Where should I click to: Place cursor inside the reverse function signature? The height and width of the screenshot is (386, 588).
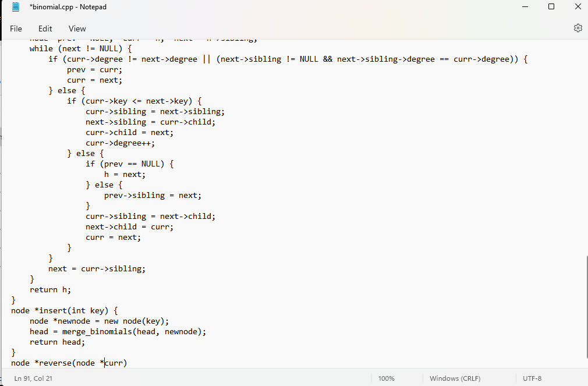pyautogui.click(x=70, y=363)
